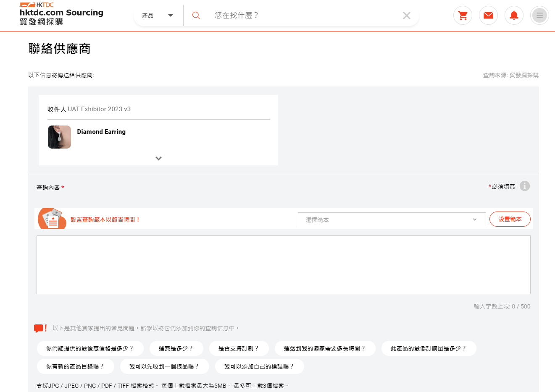The width and height of the screenshot is (555, 392).
Task: Click the 設置範本 button
Action: [510, 219]
